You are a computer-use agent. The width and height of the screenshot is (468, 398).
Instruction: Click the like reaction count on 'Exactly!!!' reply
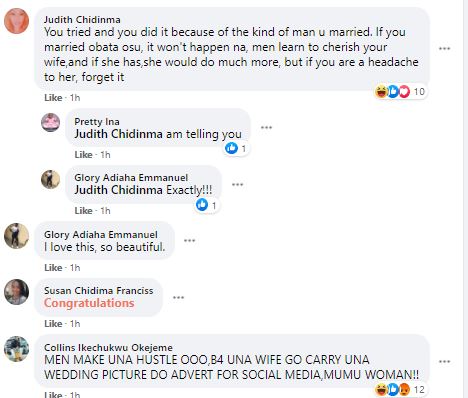pos(207,205)
